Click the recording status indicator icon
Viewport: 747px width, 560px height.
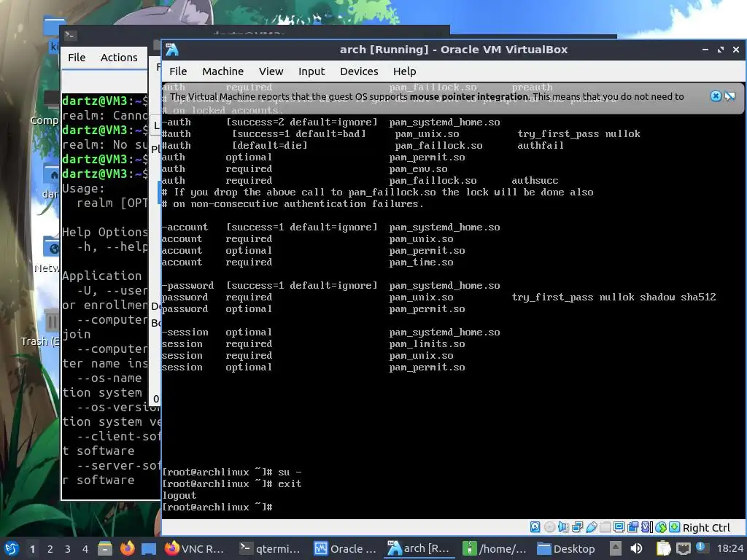(632, 527)
